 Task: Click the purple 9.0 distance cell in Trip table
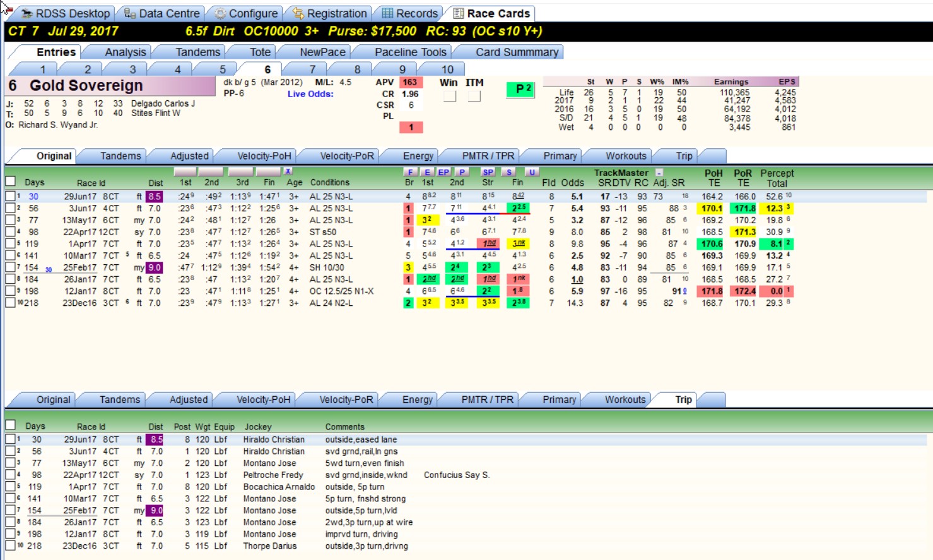(155, 510)
